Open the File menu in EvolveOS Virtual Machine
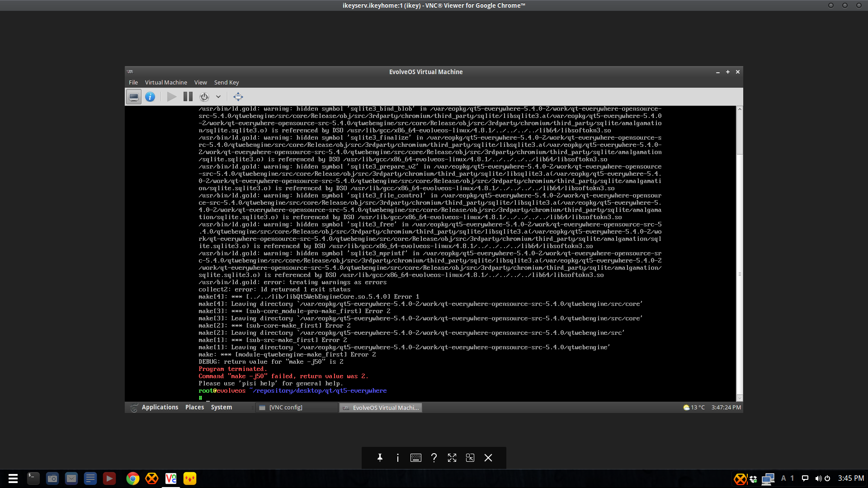Screen dimensions: 868x488 tap(133, 82)
